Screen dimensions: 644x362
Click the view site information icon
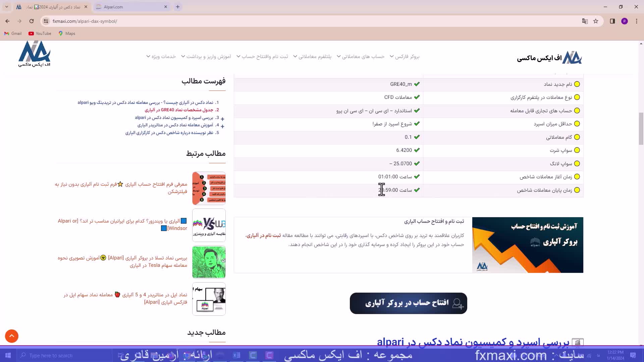pyautogui.click(x=46, y=21)
